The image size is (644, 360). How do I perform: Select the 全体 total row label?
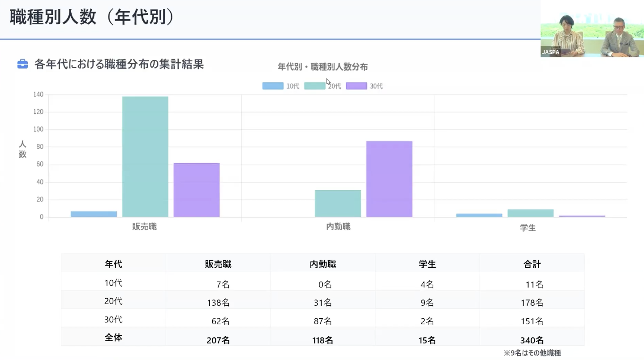coord(113,338)
